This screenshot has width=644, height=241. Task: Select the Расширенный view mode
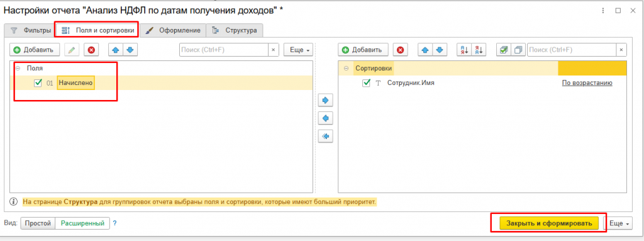pos(82,223)
